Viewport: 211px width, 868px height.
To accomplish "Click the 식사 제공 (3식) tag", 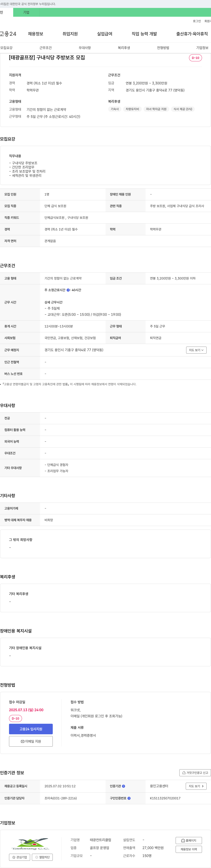I will [183, 109].
